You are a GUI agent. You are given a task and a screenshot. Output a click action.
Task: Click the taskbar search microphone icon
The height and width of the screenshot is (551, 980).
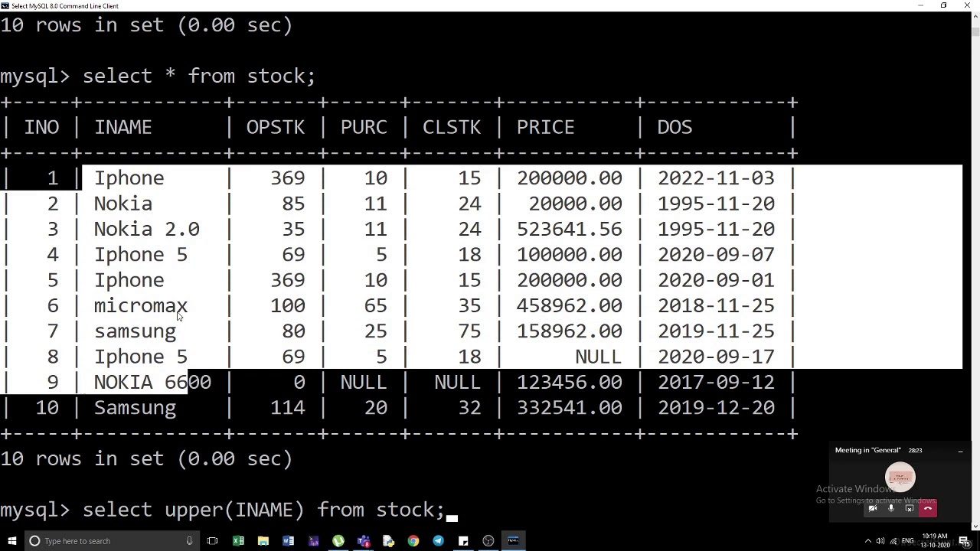pos(189,541)
